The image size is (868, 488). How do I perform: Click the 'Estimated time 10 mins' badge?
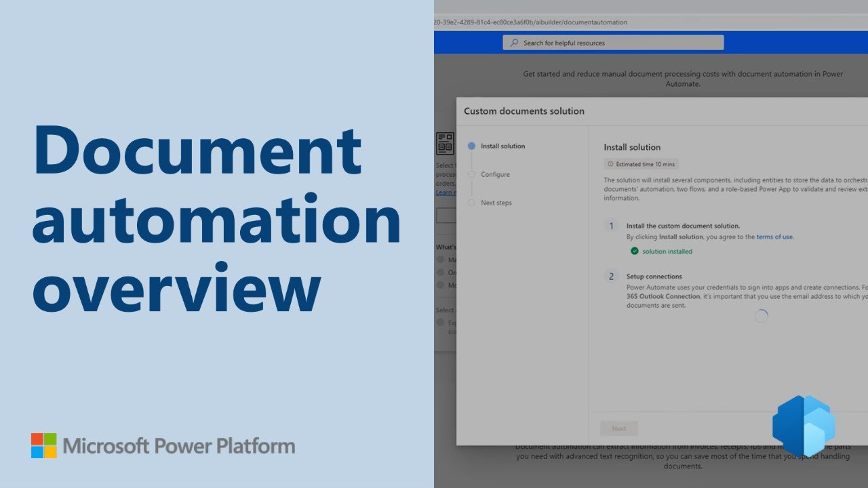point(641,164)
